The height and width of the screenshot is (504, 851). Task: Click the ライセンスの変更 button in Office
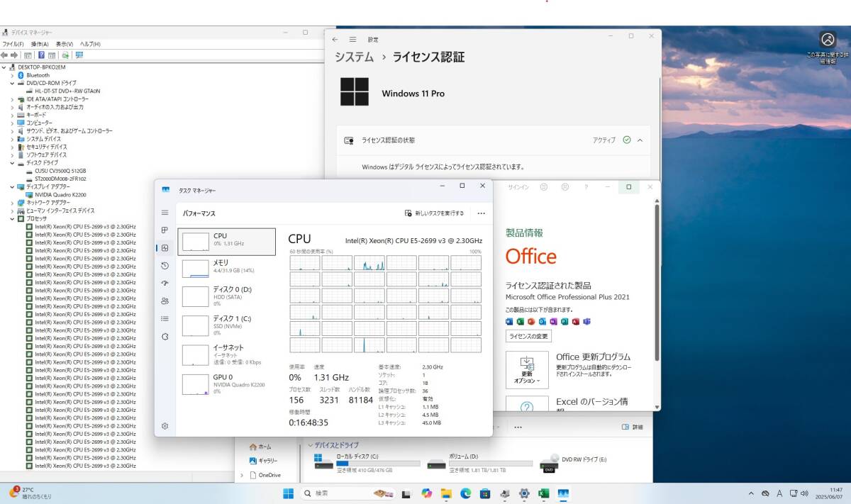[528, 336]
